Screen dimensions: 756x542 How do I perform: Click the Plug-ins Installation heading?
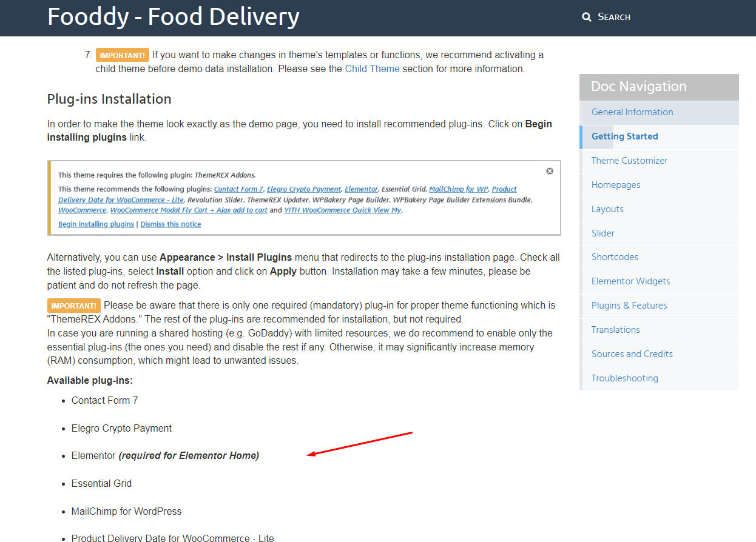tap(109, 99)
